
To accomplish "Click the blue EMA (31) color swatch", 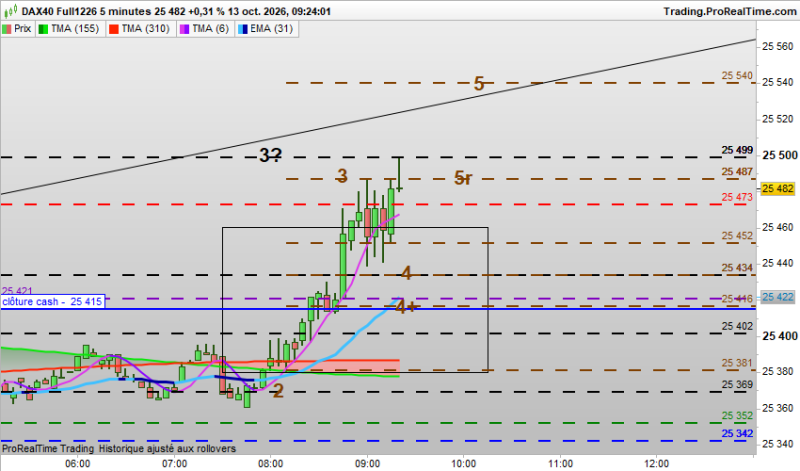I will 242,29.
